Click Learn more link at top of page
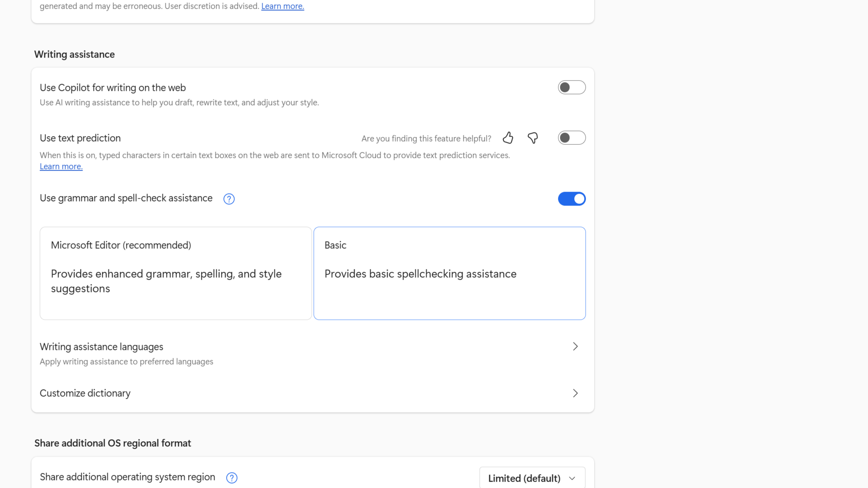The image size is (868, 488). 282,6
